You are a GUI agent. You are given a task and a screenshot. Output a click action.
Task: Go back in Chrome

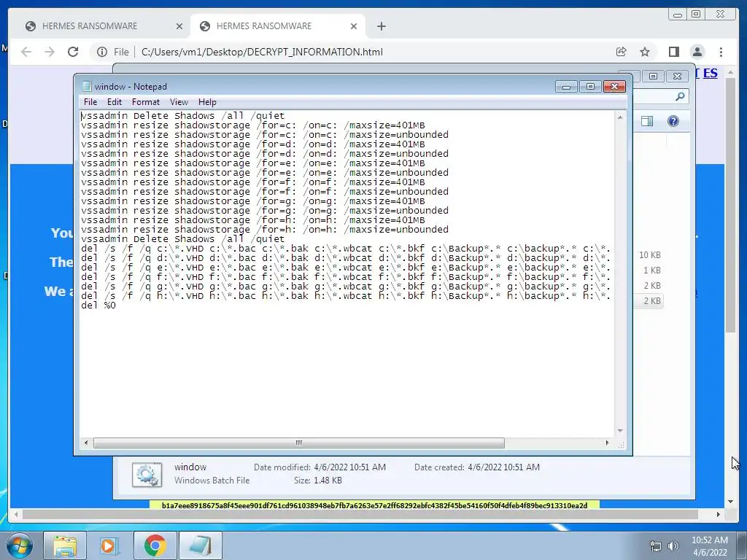pyautogui.click(x=26, y=52)
